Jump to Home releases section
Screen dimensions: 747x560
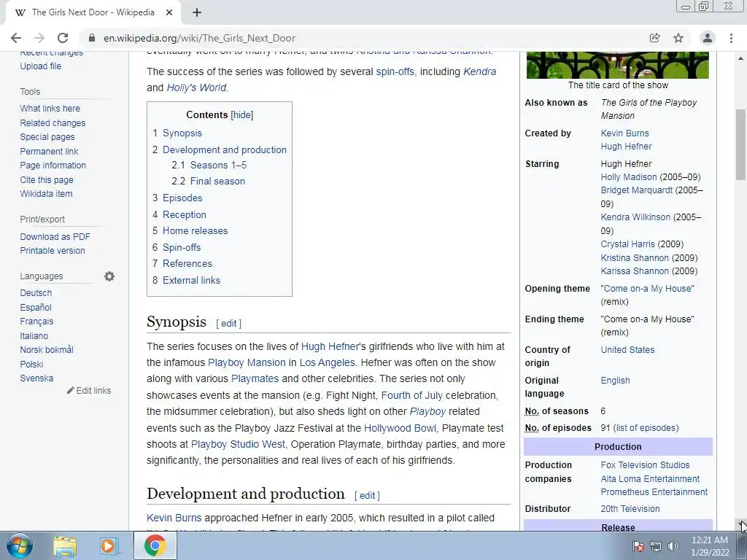pyautogui.click(x=195, y=231)
